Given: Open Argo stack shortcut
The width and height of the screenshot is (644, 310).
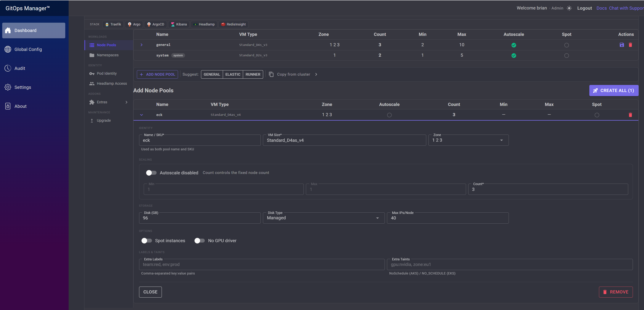Looking at the screenshot, I should (x=134, y=24).
